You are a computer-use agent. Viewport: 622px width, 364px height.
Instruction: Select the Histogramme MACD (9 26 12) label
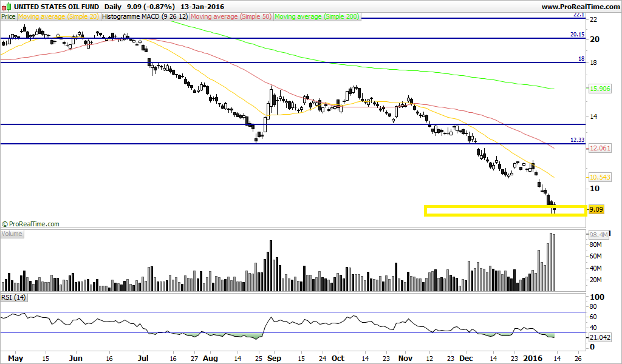tap(145, 16)
